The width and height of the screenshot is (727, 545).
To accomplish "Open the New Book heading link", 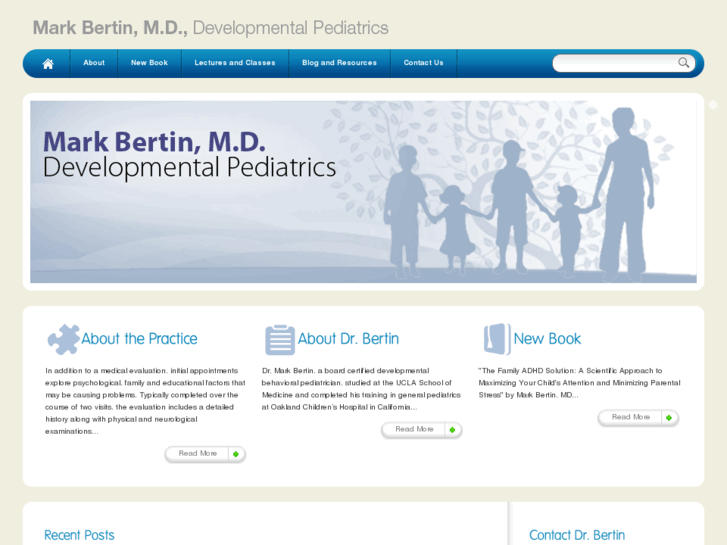I will [547, 339].
